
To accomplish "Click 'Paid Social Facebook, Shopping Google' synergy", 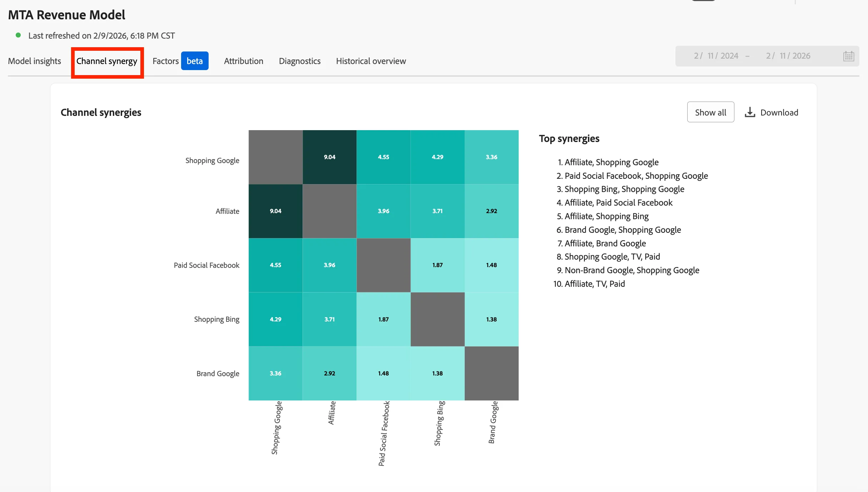I will [x=636, y=176].
